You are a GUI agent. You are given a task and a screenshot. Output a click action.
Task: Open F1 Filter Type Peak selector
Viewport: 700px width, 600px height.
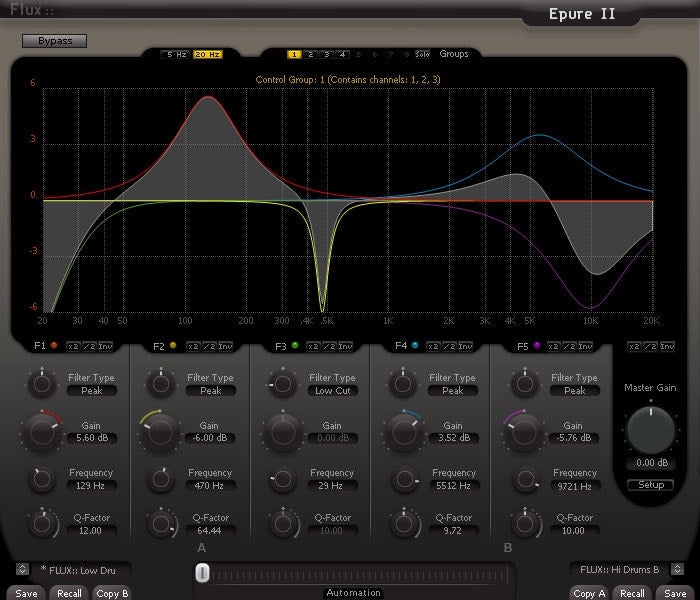pyautogui.click(x=92, y=391)
